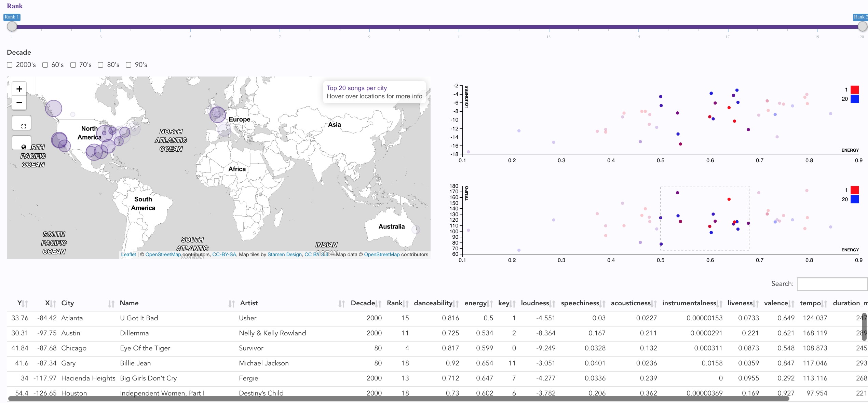Screen dimensions: 868x403
Task: Enable the 2000's decade checkbox
Action: pyautogui.click(x=10, y=65)
